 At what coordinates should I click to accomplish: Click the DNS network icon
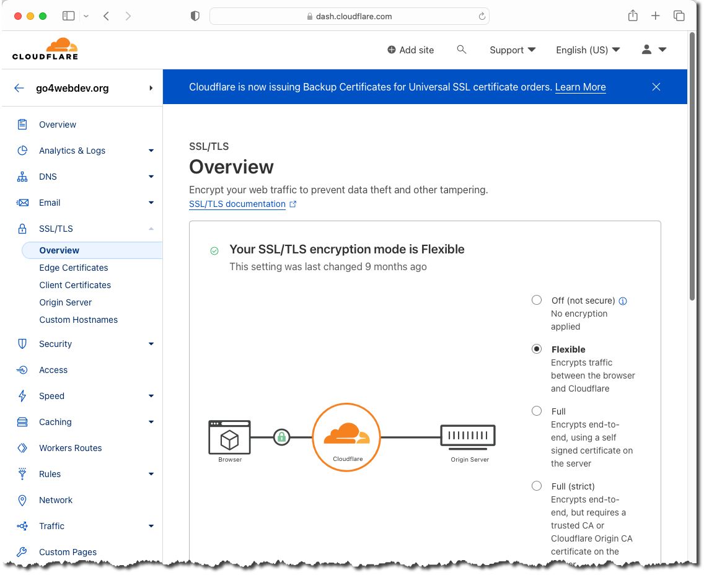click(22, 177)
